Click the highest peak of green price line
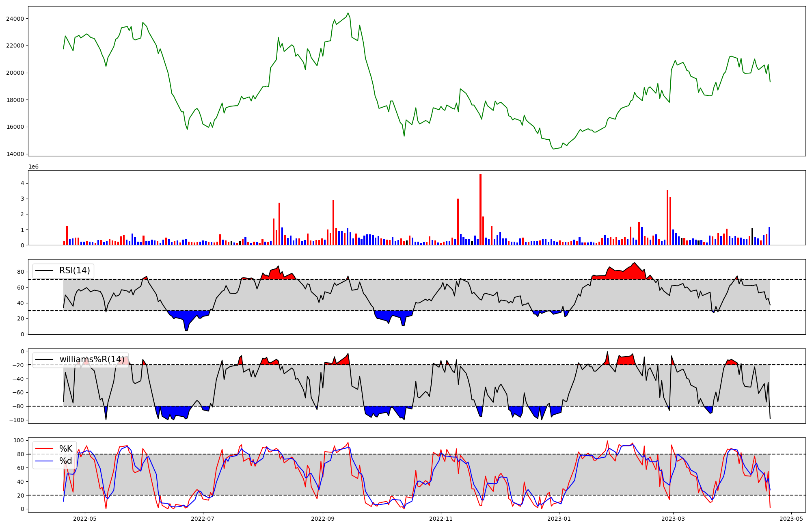 tap(348, 13)
